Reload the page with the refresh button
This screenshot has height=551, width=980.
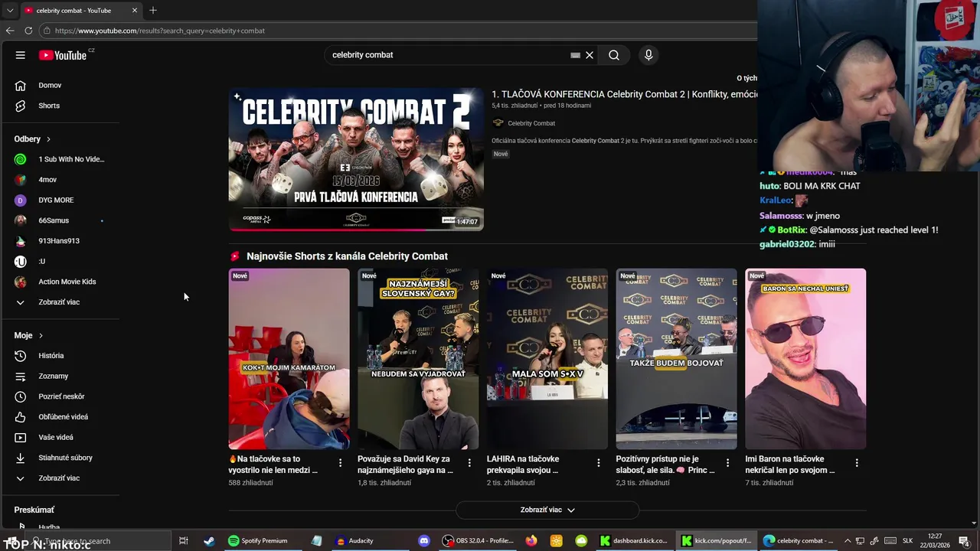[28, 31]
